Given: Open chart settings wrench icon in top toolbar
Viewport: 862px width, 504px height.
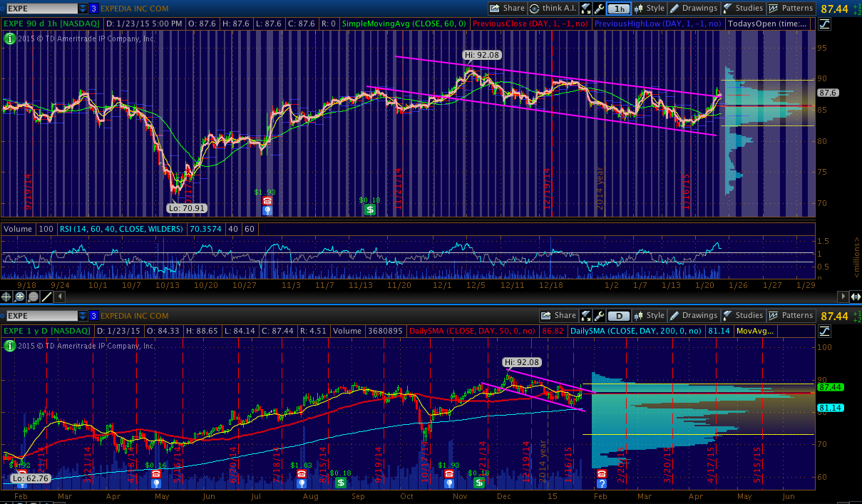Looking at the screenshot, I should (600, 9).
